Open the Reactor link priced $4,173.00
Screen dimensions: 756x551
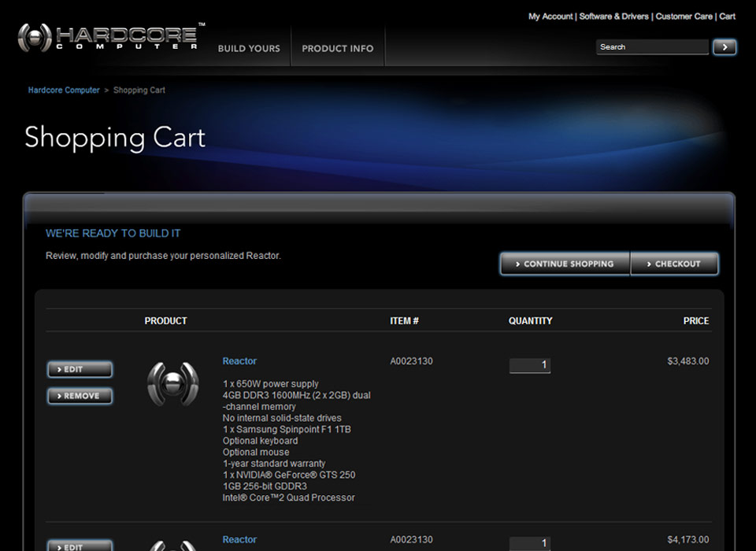click(239, 539)
